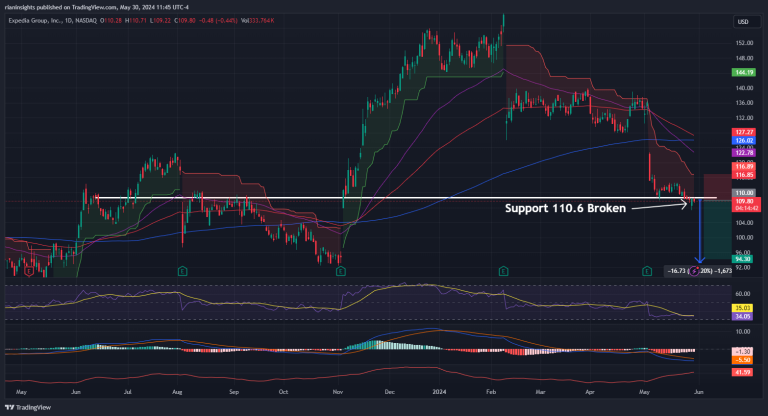Select the "Support 110.6 Broken" text annotation

click(563, 209)
